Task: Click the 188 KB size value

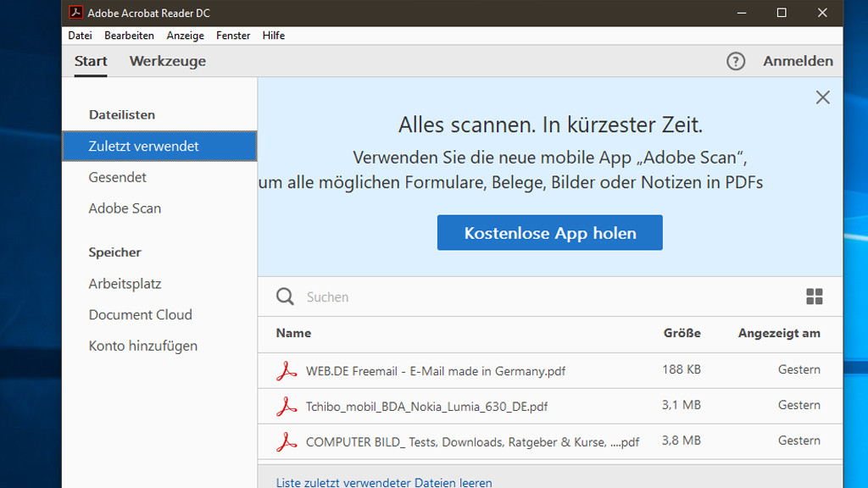Action: pos(682,369)
